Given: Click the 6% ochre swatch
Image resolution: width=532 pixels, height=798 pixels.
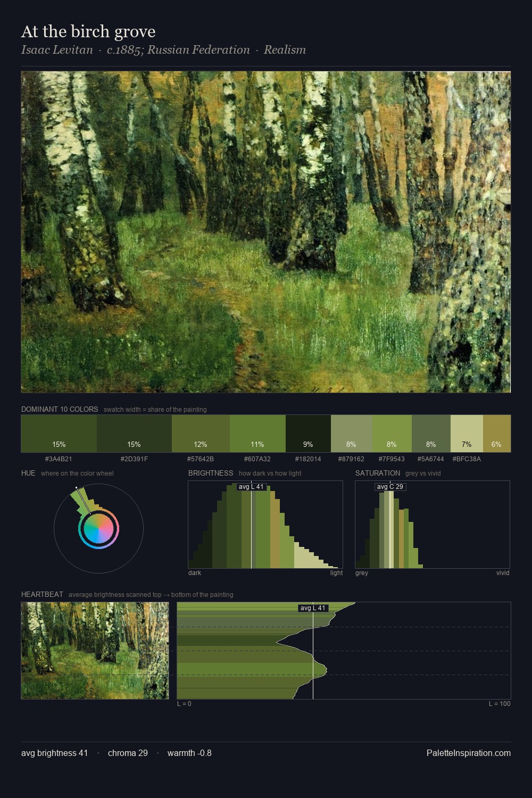Looking at the screenshot, I should [x=497, y=434].
